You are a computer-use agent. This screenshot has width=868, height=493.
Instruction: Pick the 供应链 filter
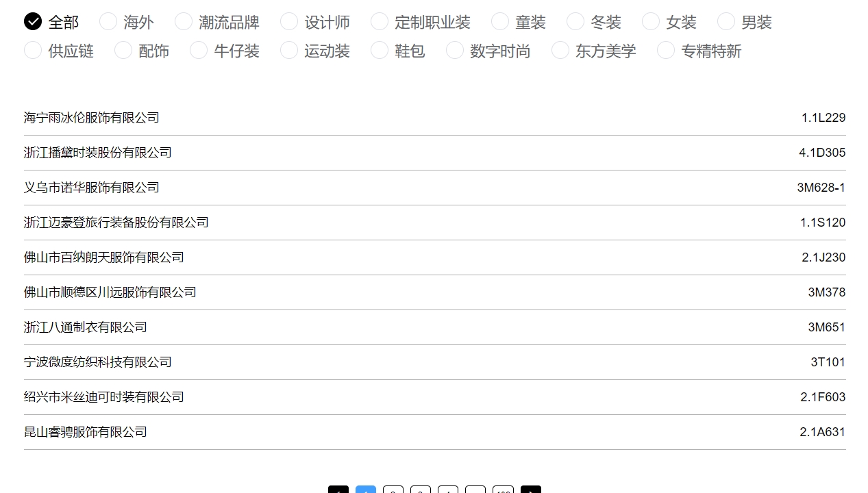tap(59, 51)
